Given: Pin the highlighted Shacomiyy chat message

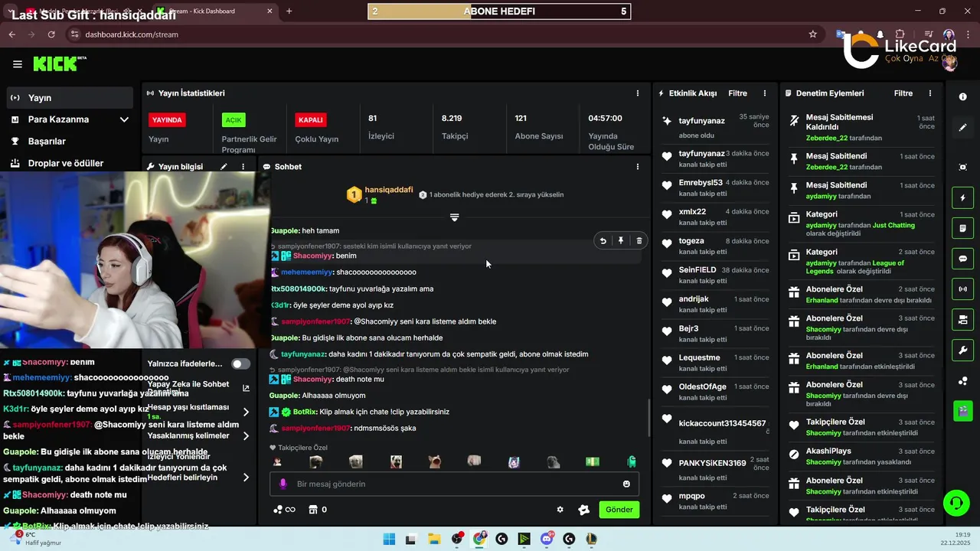Looking at the screenshot, I should [621, 240].
